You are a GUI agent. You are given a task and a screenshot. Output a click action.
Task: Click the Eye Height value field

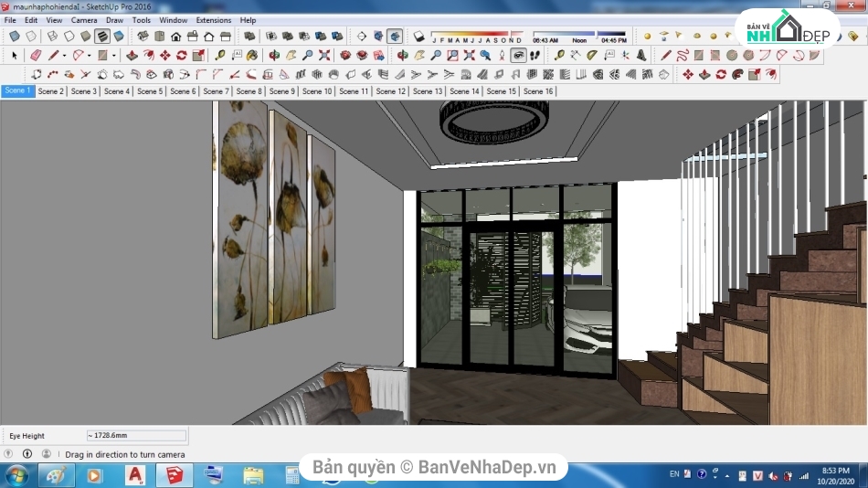[136, 435]
